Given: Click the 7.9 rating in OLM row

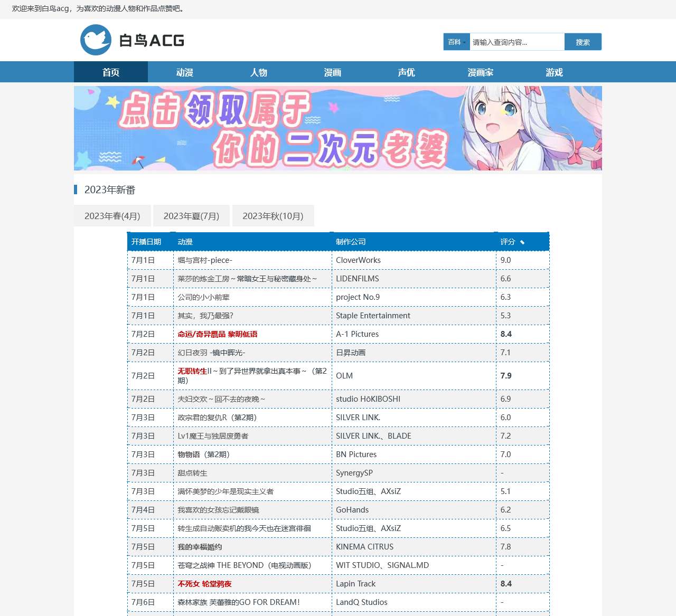Looking at the screenshot, I should [506, 376].
